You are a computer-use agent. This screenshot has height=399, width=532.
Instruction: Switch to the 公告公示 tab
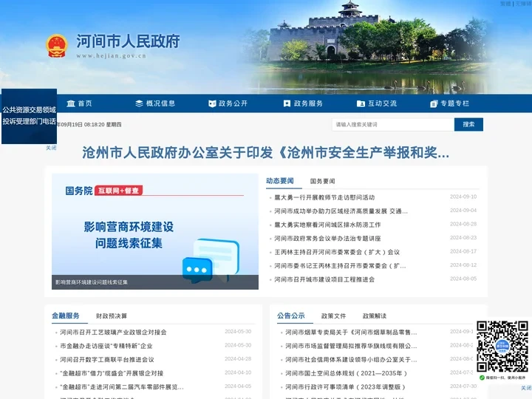(x=291, y=316)
